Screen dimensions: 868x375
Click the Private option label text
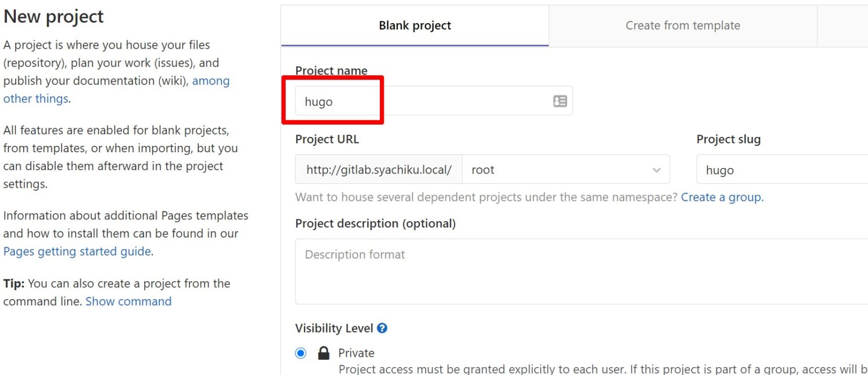(x=356, y=352)
